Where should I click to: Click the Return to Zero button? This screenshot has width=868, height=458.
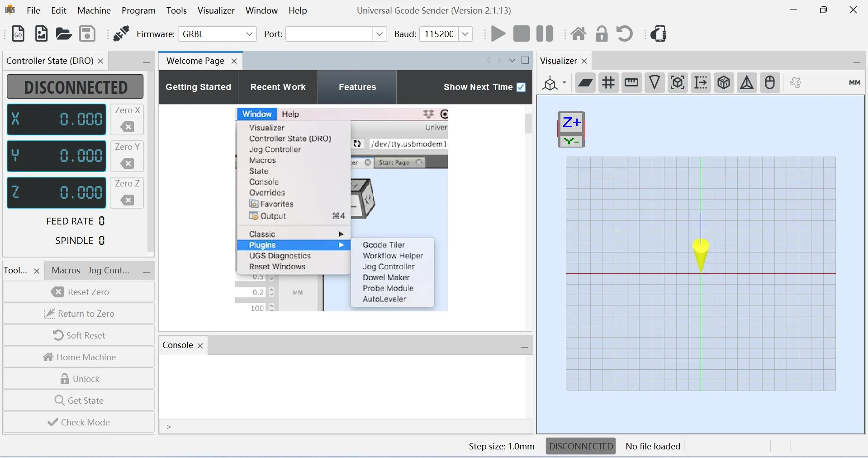[x=79, y=314]
